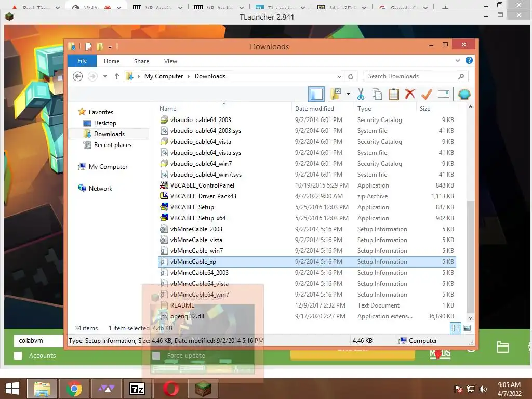Select the VBCABLE_ControlPanel file
Screen dimensions: 532x399
tap(307, 185)
